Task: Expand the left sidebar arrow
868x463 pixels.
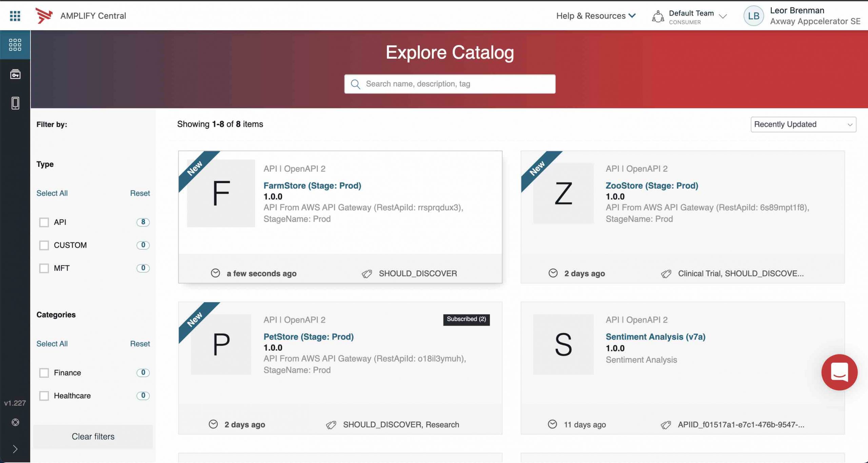Action: point(15,449)
